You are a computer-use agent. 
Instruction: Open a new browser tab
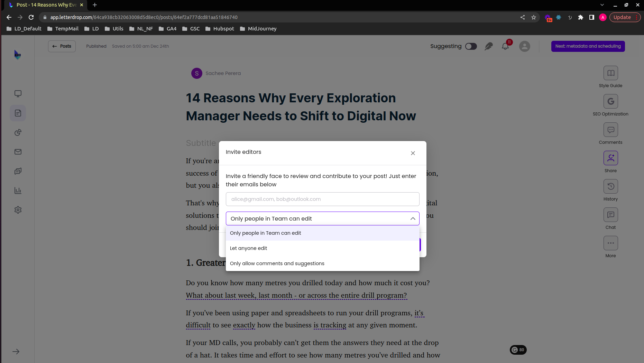[x=95, y=5]
